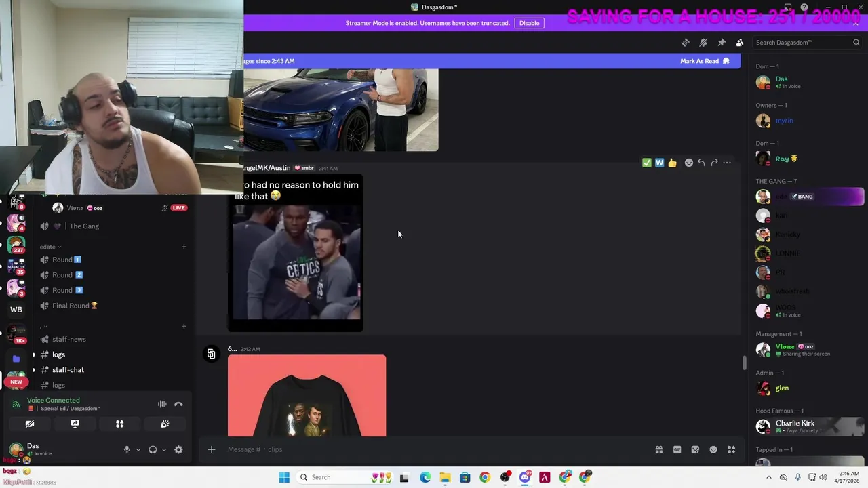Open the black sweatshirt image

point(307,396)
